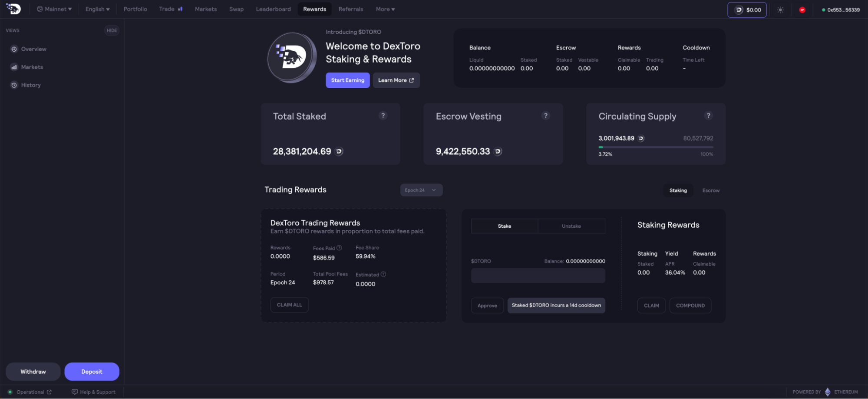868x399 pixels.
Task: Click the History clock sidebar icon
Action: click(14, 85)
